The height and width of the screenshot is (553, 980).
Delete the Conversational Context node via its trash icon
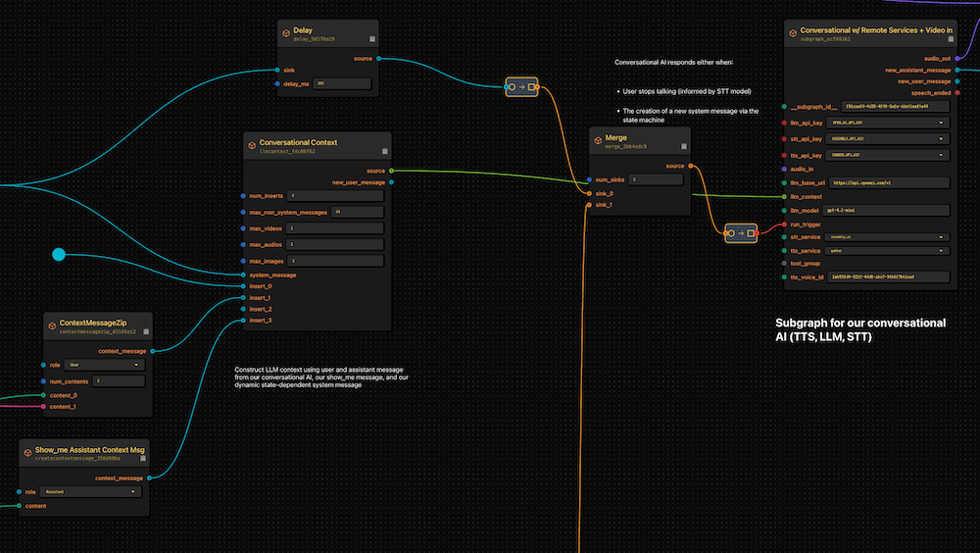click(385, 150)
